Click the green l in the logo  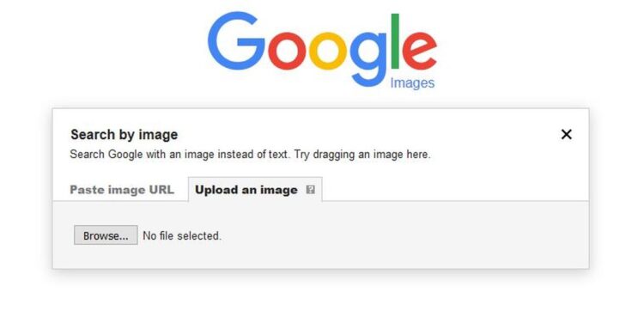(395, 40)
